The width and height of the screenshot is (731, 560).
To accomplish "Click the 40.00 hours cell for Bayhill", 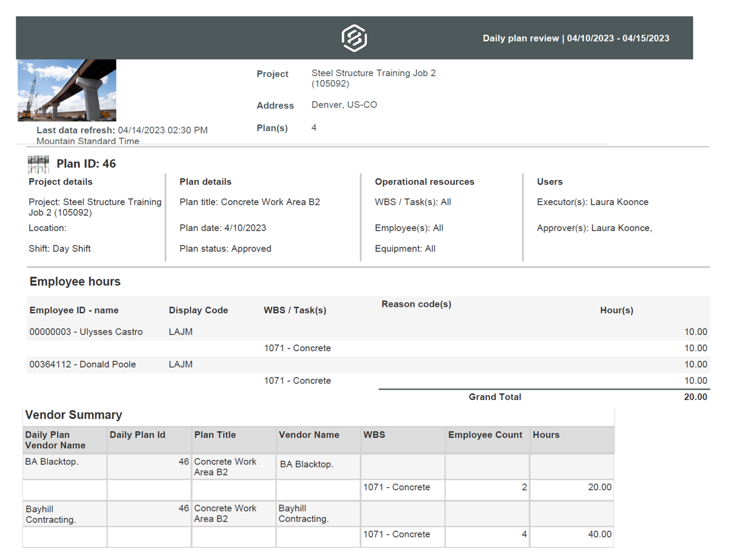I will coord(599,535).
